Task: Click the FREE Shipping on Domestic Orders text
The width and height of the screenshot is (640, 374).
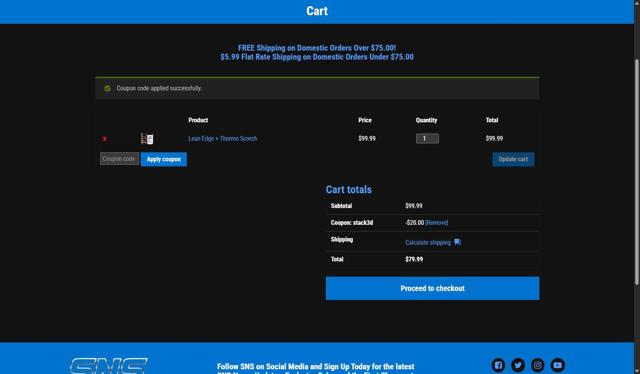Action: (317, 48)
